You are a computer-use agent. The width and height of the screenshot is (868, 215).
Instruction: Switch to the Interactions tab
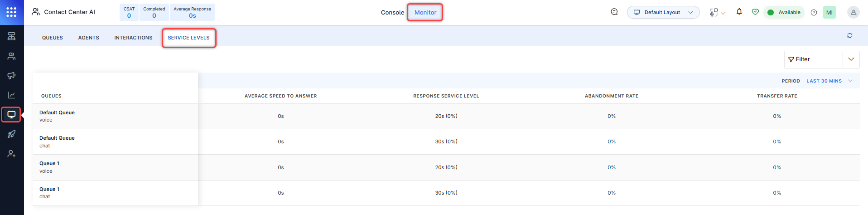[133, 38]
